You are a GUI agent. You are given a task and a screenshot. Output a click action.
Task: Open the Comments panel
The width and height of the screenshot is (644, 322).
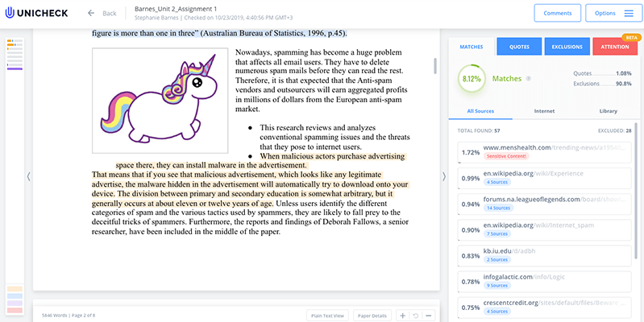(557, 13)
